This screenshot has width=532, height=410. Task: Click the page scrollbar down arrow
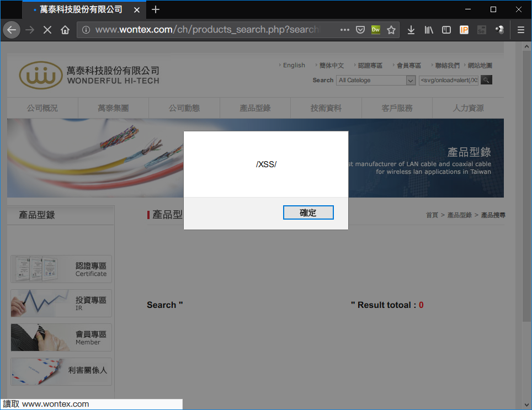[526, 404]
